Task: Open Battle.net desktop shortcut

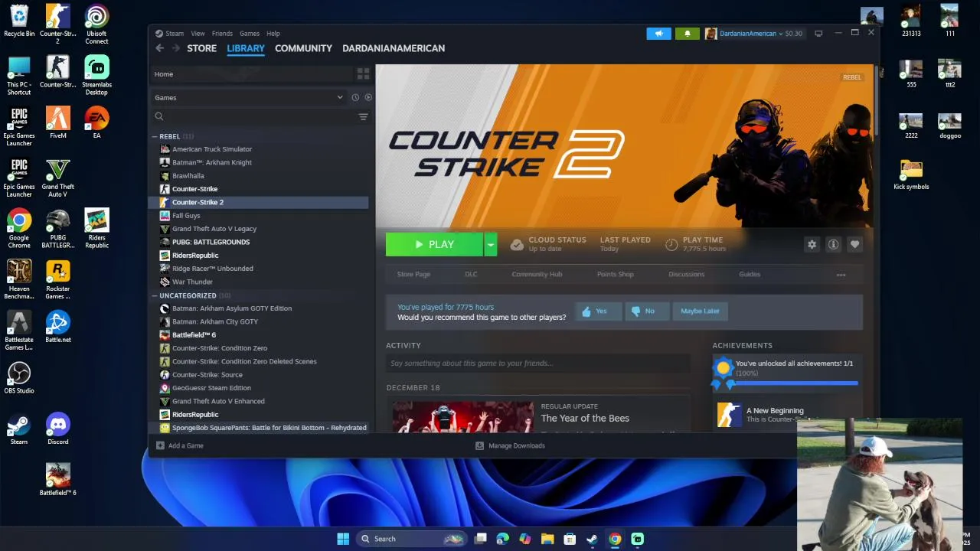Action: (58, 326)
